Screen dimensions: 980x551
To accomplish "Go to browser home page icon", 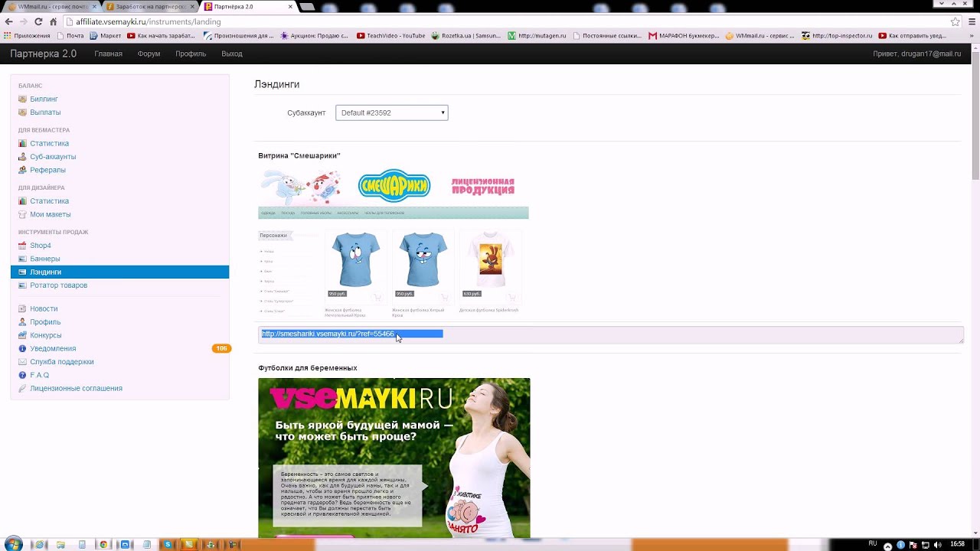I will click(x=53, y=21).
